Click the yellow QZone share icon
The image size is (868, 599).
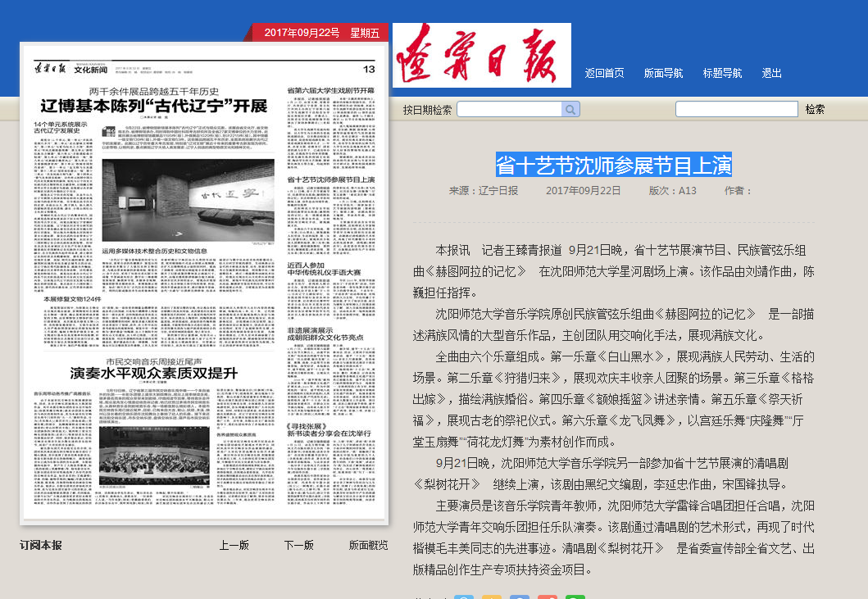[492, 596]
